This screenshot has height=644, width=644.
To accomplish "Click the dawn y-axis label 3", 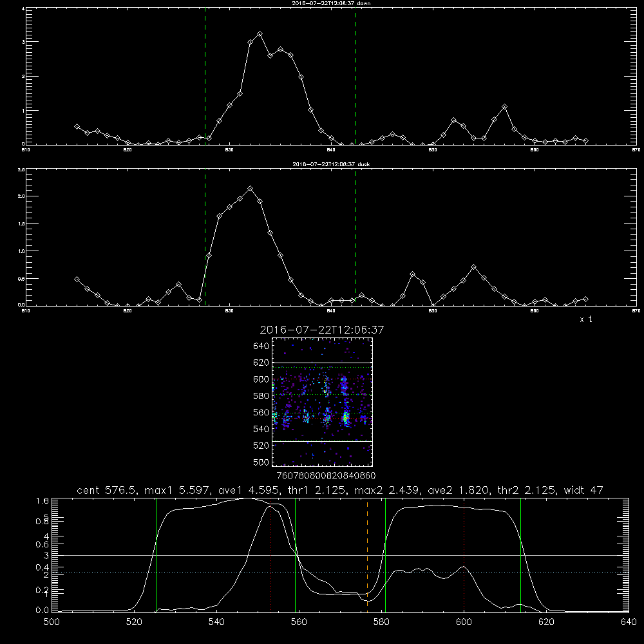I will (23, 42).
